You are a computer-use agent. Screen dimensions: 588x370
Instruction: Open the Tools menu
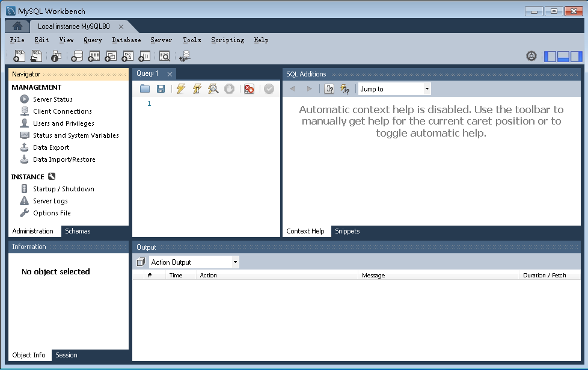tap(192, 40)
